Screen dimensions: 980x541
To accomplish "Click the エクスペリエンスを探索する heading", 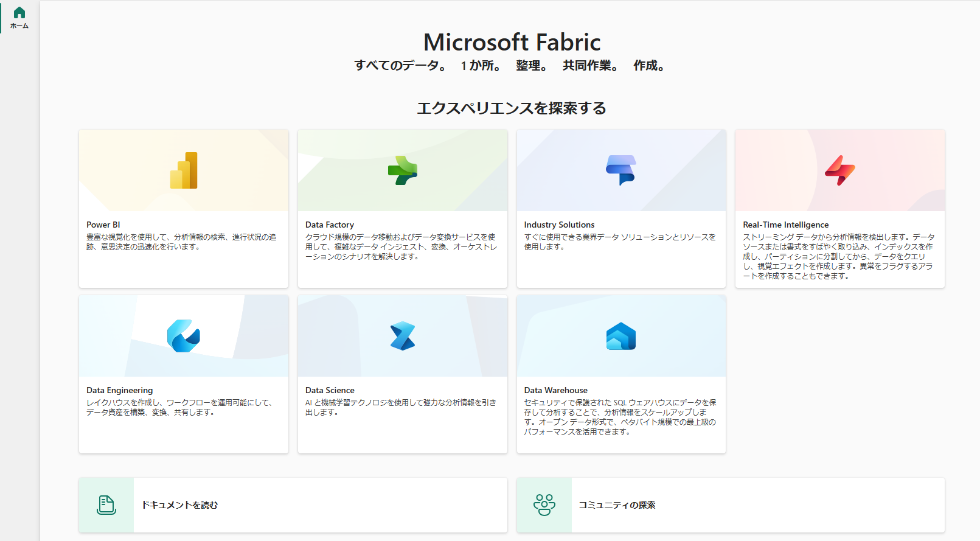I will (512, 108).
